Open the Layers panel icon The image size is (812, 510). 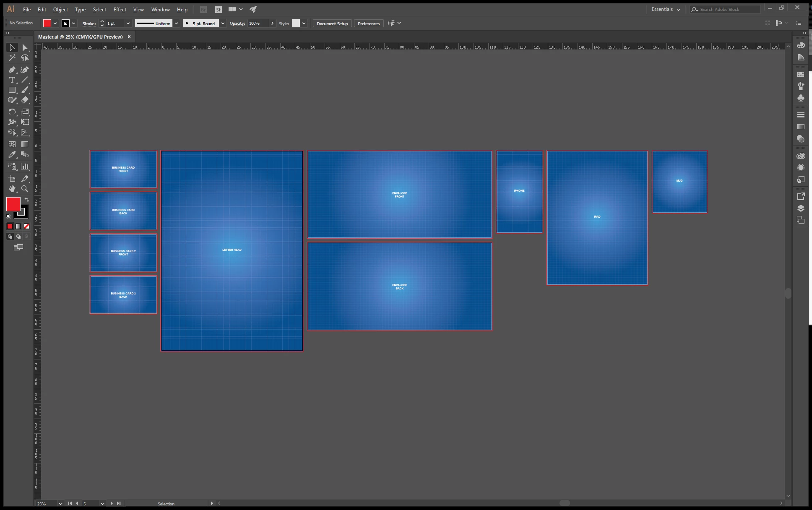click(x=801, y=208)
